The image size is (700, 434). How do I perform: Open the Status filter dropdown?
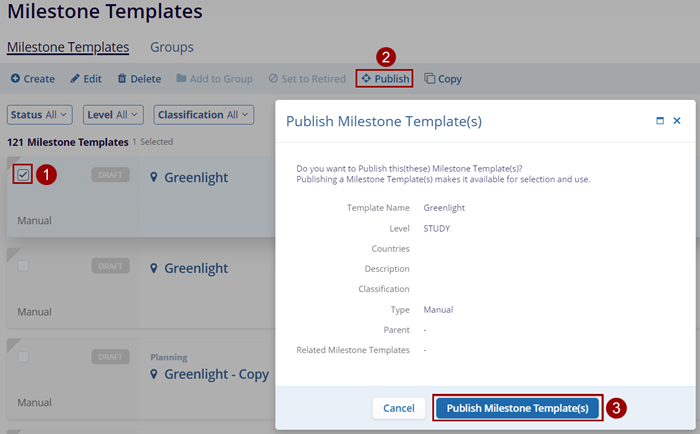[x=40, y=115]
